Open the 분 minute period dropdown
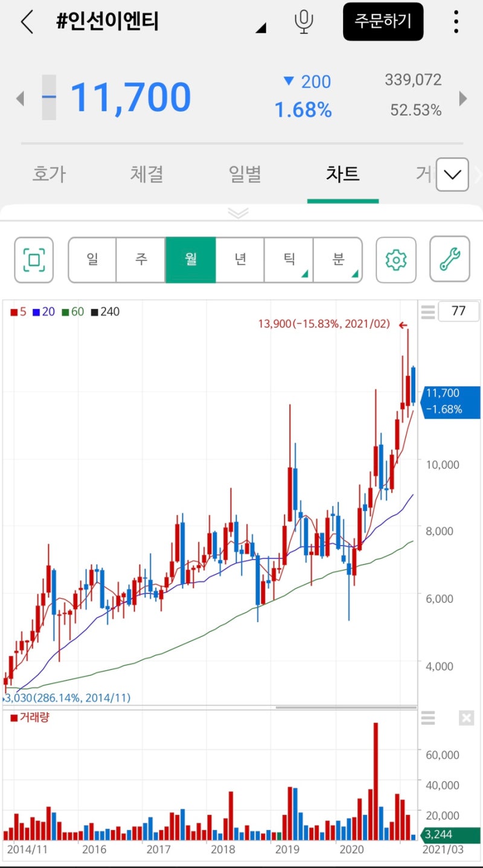The image size is (483, 868). coord(337,260)
